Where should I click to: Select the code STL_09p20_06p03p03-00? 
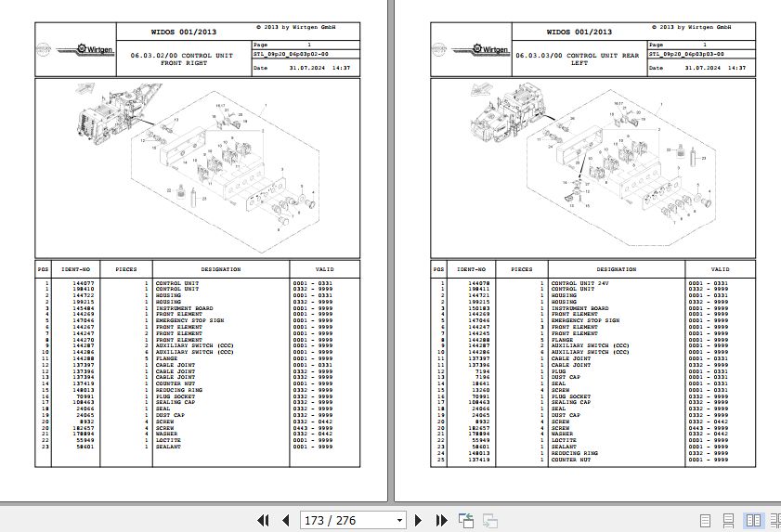[x=686, y=54]
